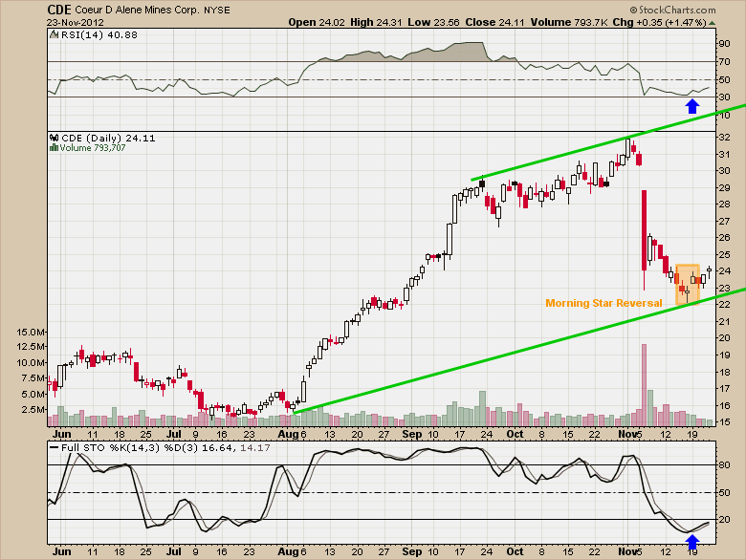
Task: Click the StockCharts.com copyright label
Action: click(672, 10)
